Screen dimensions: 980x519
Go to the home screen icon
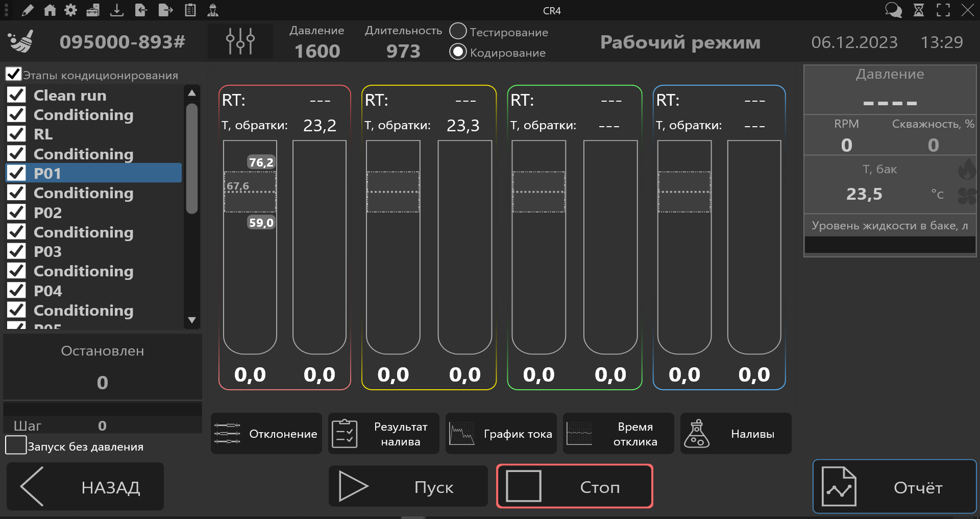coord(50,10)
